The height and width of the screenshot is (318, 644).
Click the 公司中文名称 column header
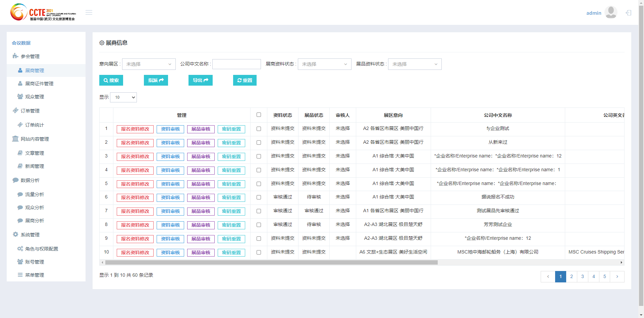point(498,115)
